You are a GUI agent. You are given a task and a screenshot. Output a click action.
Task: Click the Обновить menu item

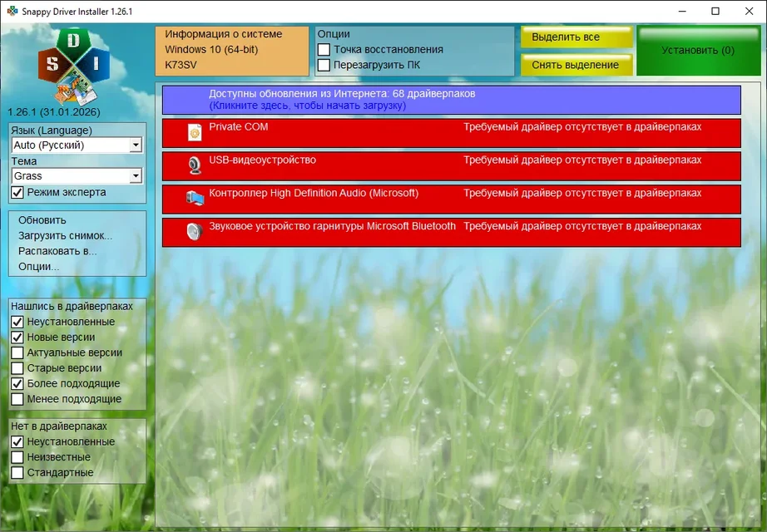pos(42,220)
